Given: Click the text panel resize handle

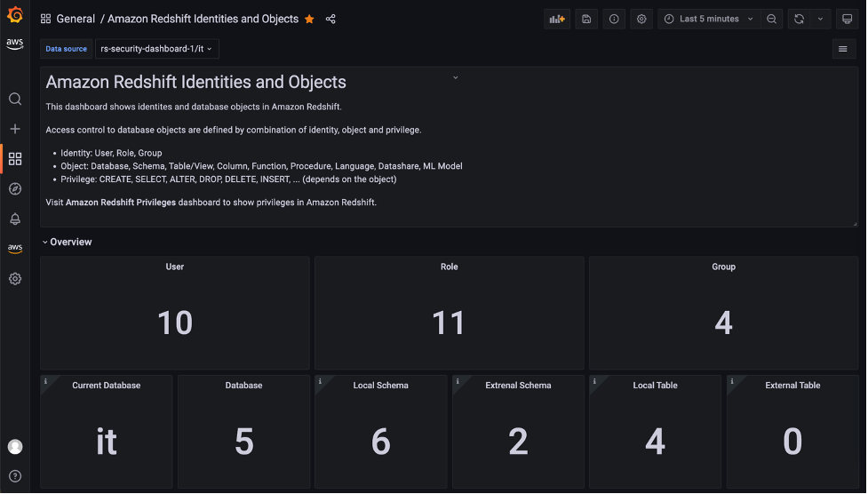Looking at the screenshot, I should click(855, 224).
